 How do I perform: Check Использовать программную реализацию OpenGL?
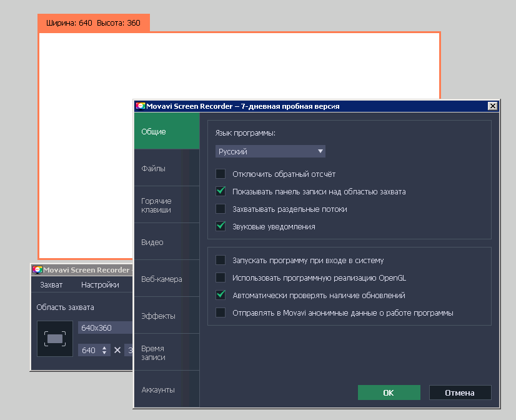[221, 277]
